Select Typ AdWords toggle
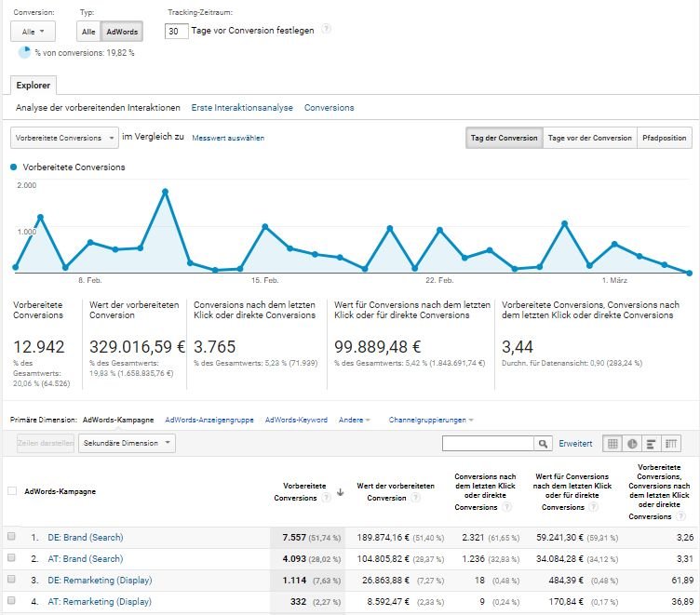This screenshot has height=615, width=700. [x=122, y=32]
